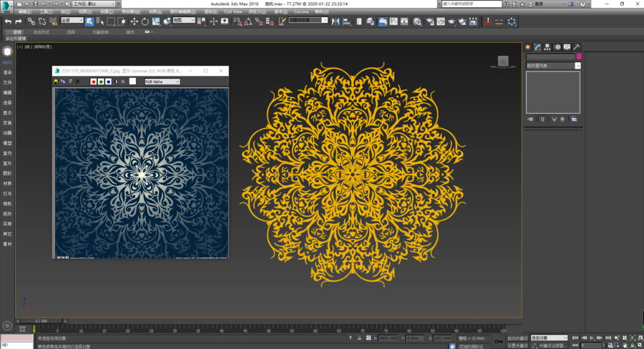The width and height of the screenshot is (644, 349).
Task: Toggle the 2.5D snaps button
Action: click(238, 21)
